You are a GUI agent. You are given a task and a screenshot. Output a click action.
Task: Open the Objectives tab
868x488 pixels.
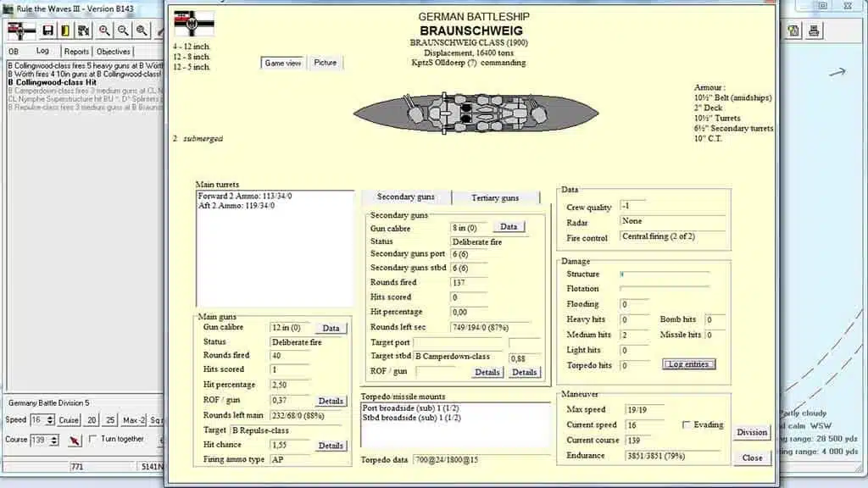coord(114,52)
